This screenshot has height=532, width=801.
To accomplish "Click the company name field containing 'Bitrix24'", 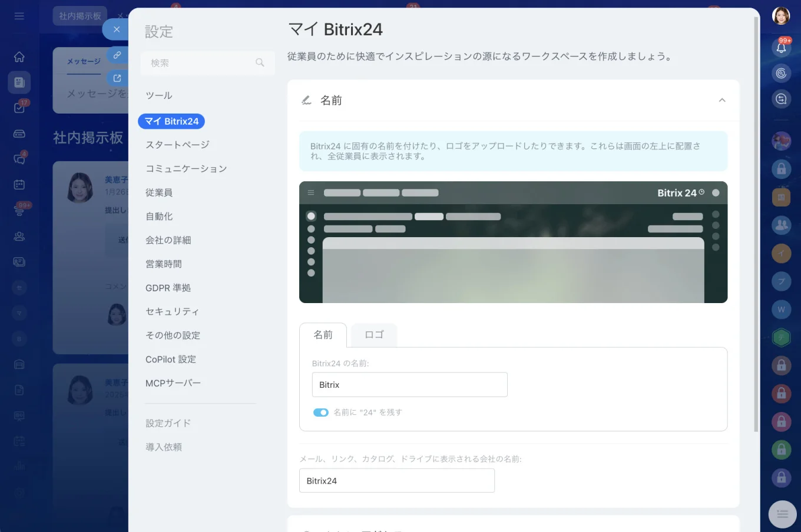I will [397, 481].
